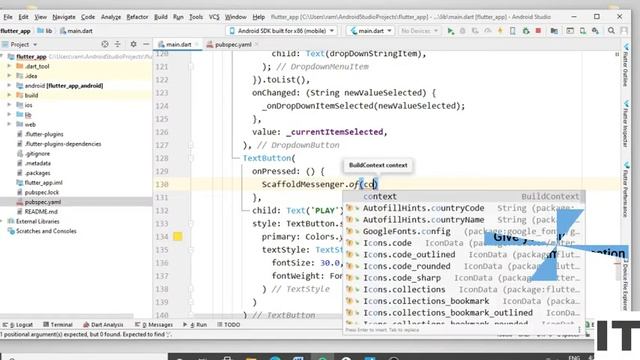Click the locate file target icon in Project panel
Viewport: 640px width, 360px height.
click(x=105, y=44)
